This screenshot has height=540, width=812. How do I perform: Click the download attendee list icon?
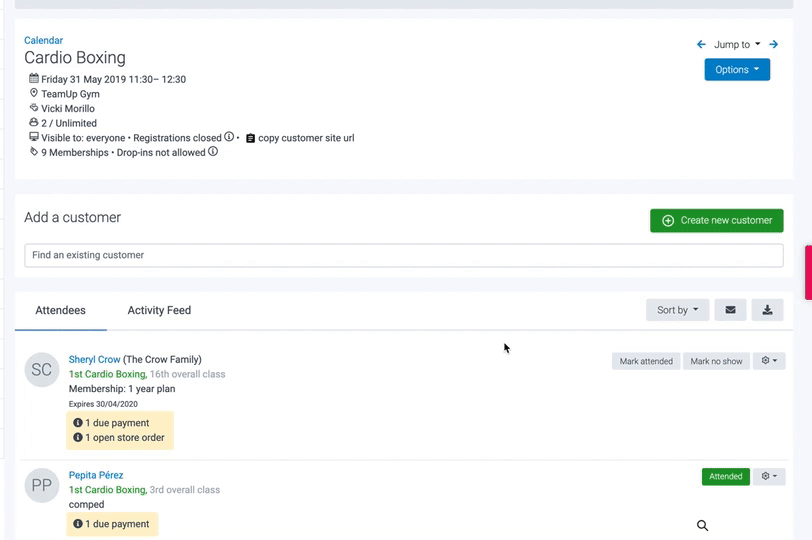click(x=767, y=310)
